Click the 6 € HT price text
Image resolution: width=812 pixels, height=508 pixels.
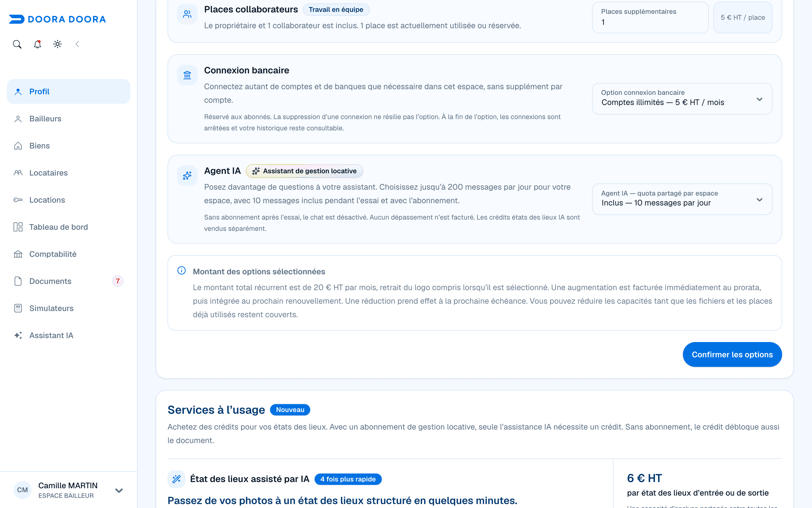[x=644, y=478]
